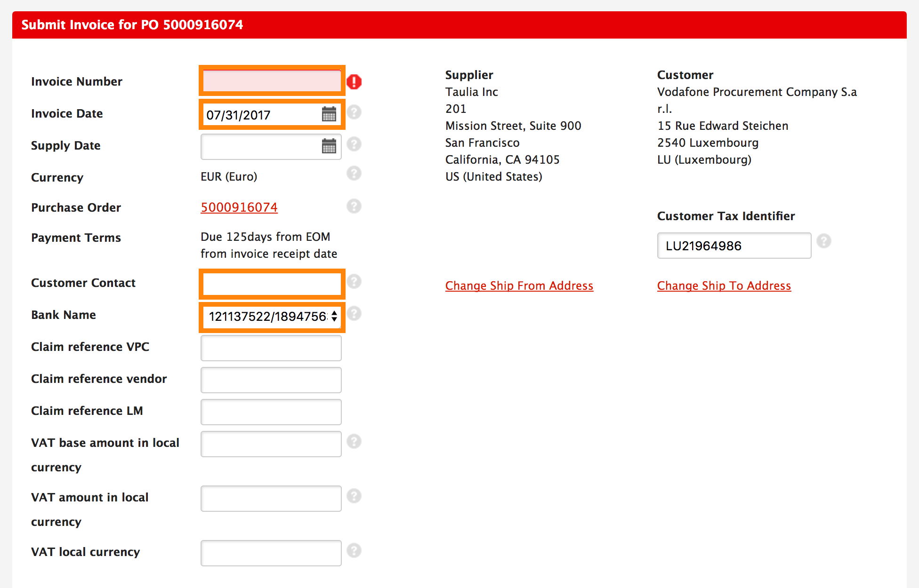Screen dimensions: 919x588
Task: Click help icon beside Invoice Date
Action: click(354, 112)
